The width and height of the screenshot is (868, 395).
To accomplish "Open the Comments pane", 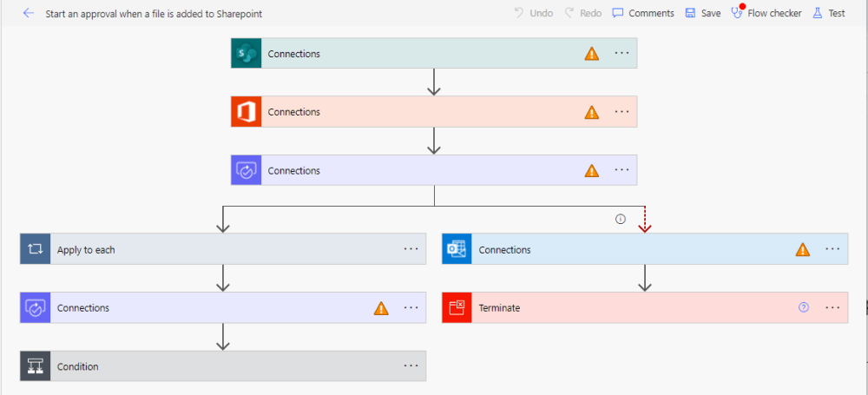I will point(643,13).
